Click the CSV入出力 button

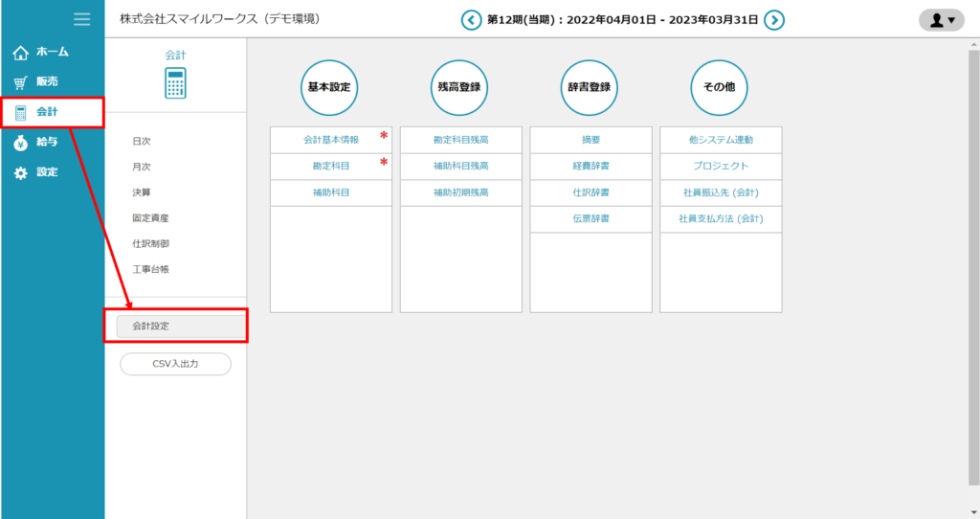tap(176, 364)
